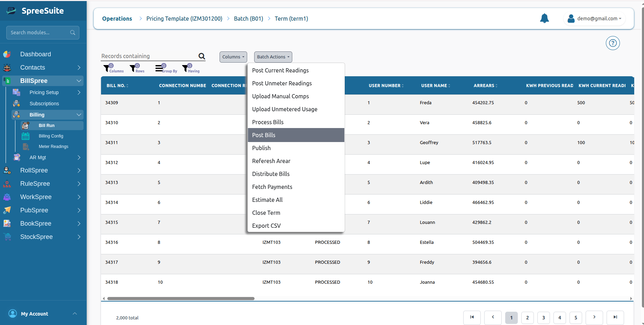
Task: Open Pricing Template (IZM301200) breadcrumb
Action: pyautogui.click(x=184, y=19)
